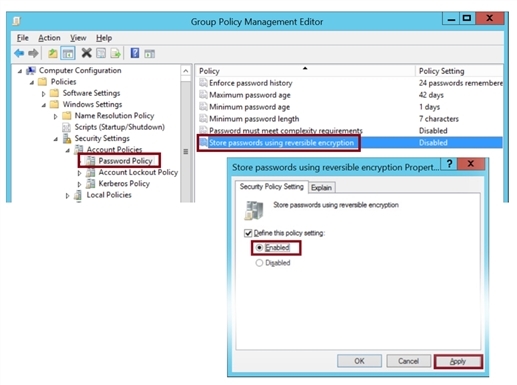The image size is (517, 385).
Task: Select the Enabled radio button
Action: tap(259, 248)
